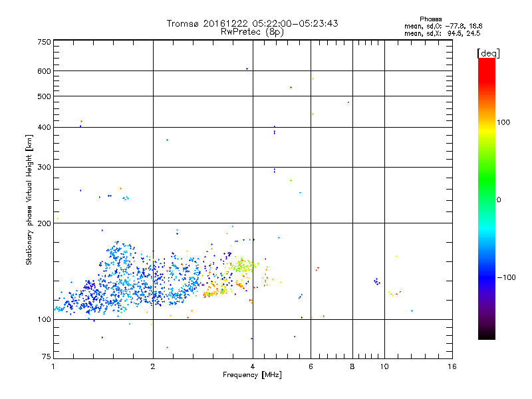The image size is (532, 399).
Task: Click x-axis label '2'
Action: tap(153, 366)
